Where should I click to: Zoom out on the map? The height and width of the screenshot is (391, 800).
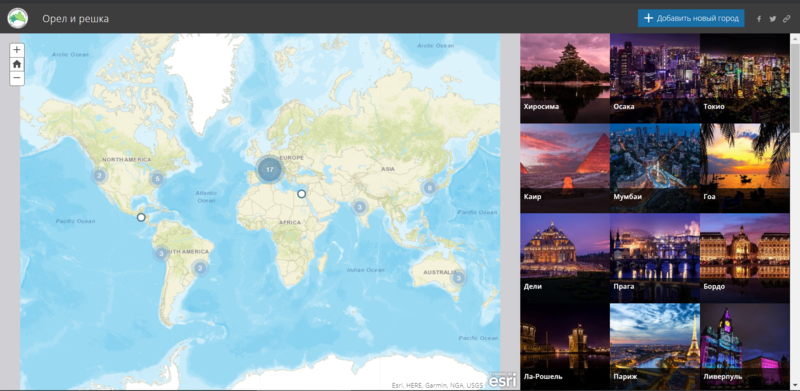tap(17, 78)
